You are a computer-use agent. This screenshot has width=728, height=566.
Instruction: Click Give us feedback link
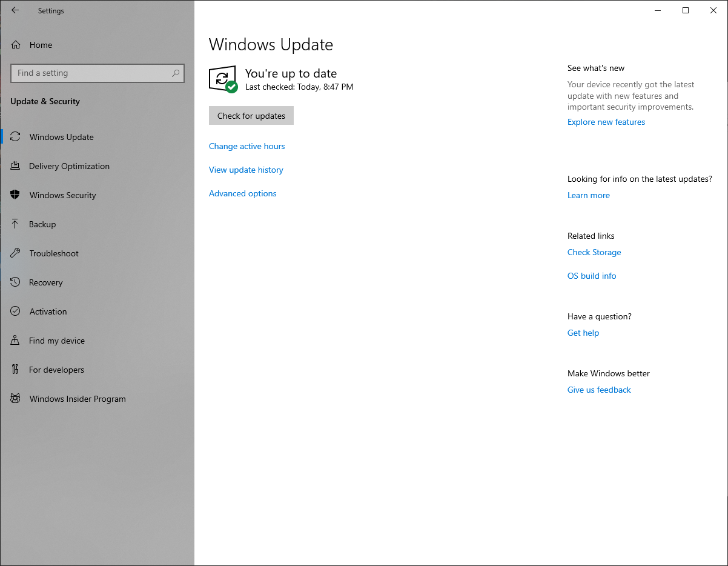pyautogui.click(x=599, y=390)
